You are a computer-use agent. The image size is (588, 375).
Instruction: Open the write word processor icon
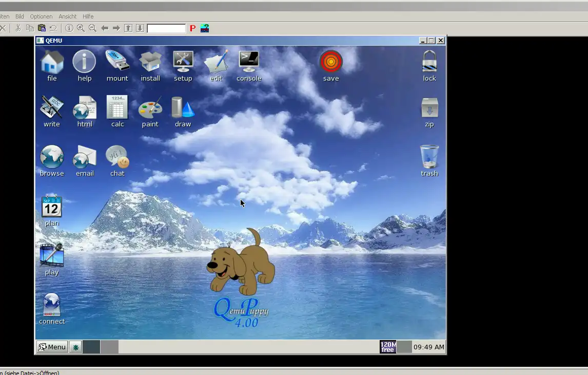[52, 107]
